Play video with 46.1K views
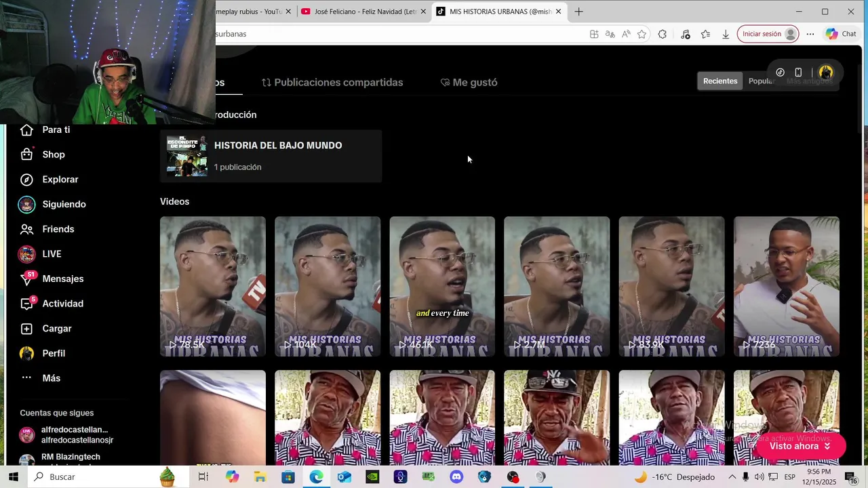868x488 pixels. pyautogui.click(x=442, y=287)
